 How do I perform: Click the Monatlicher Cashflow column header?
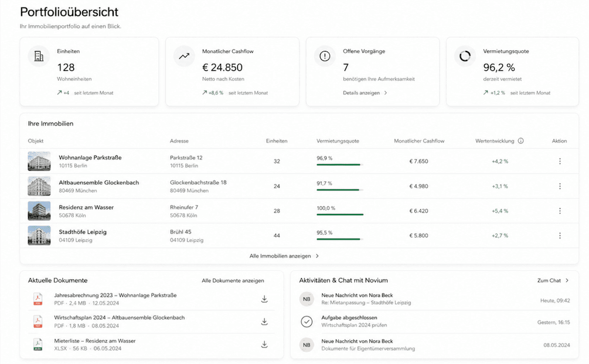tap(419, 141)
